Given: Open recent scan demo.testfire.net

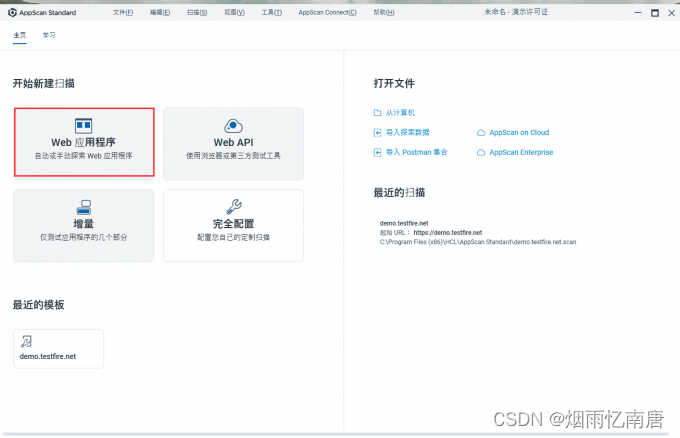Looking at the screenshot, I should (x=478, y=232).
